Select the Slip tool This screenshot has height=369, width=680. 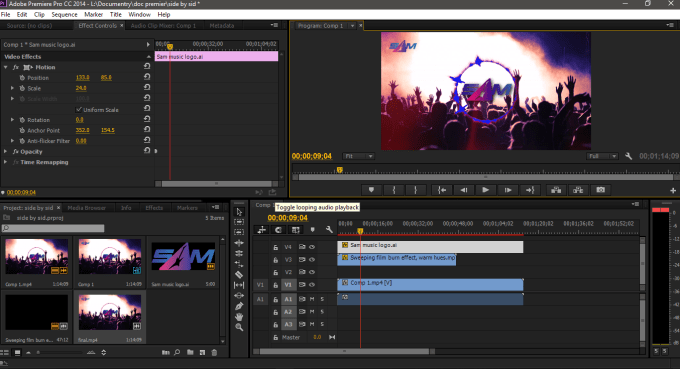pyautogui.click(x=239, y=285)
